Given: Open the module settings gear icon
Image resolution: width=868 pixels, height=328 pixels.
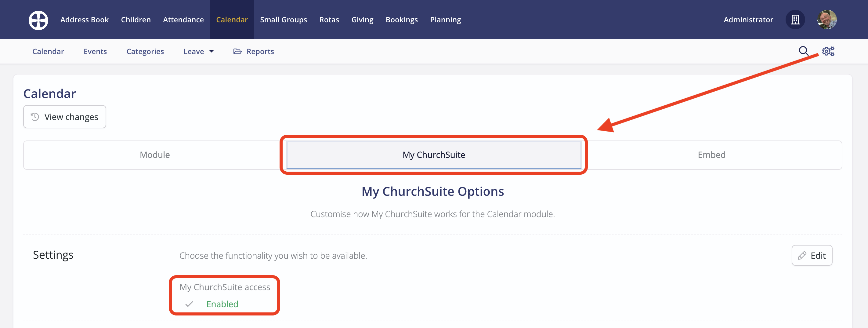Looking at the screenshot, I should click(x=828, y=51).
